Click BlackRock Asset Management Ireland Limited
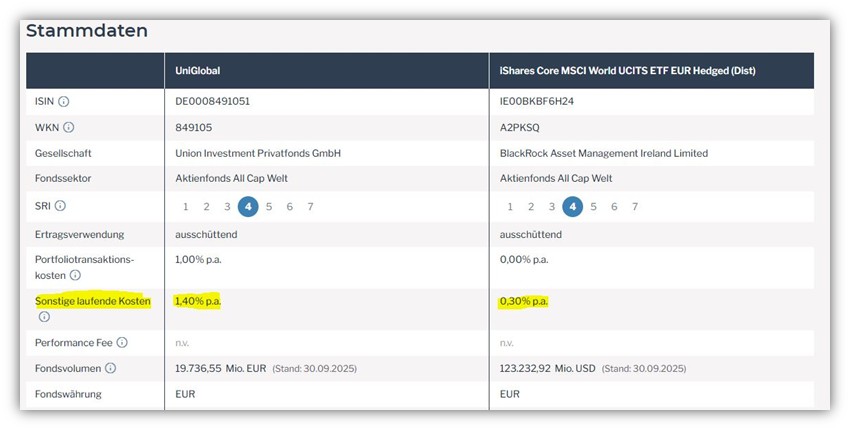The width and height of the screenshot is (850, 430). point(604,153)
